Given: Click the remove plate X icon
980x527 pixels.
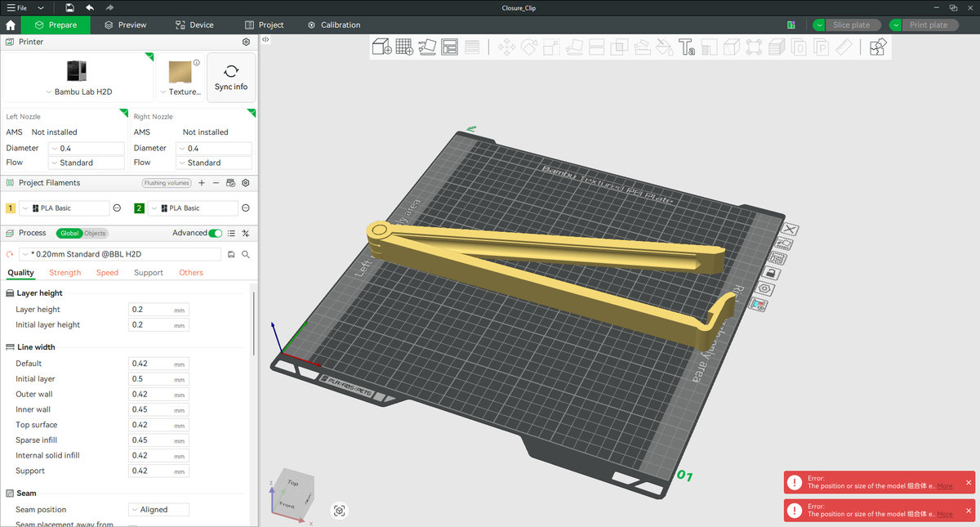Looking at the screenshot, I should point(790,230).
